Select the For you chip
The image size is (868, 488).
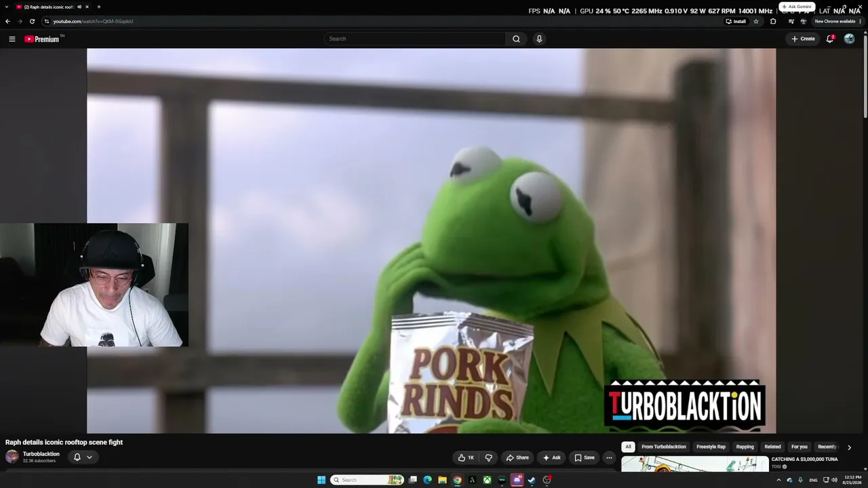[x=800, y=447]
